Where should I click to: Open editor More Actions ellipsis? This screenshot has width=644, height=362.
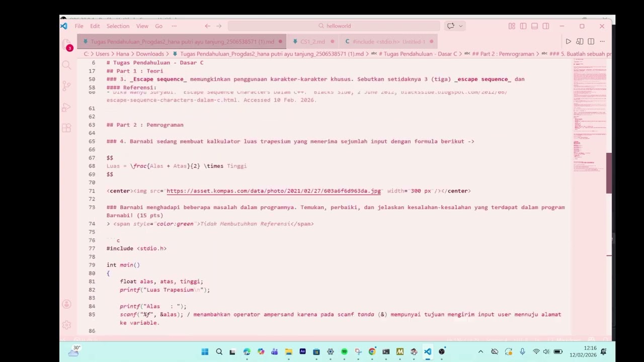[602, 42]
